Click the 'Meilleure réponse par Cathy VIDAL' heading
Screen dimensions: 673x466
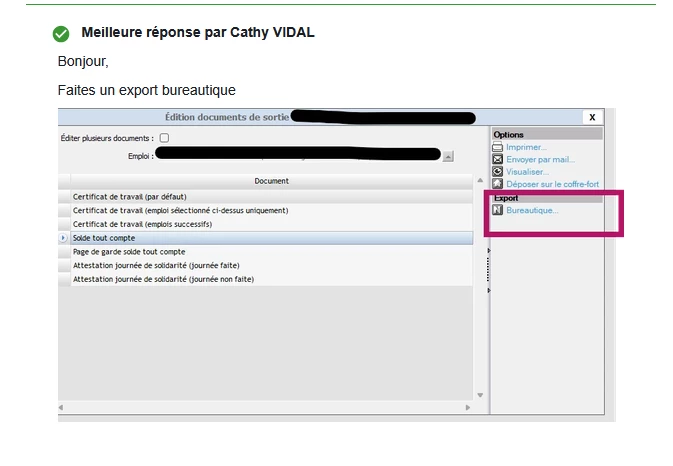(198, 32)
